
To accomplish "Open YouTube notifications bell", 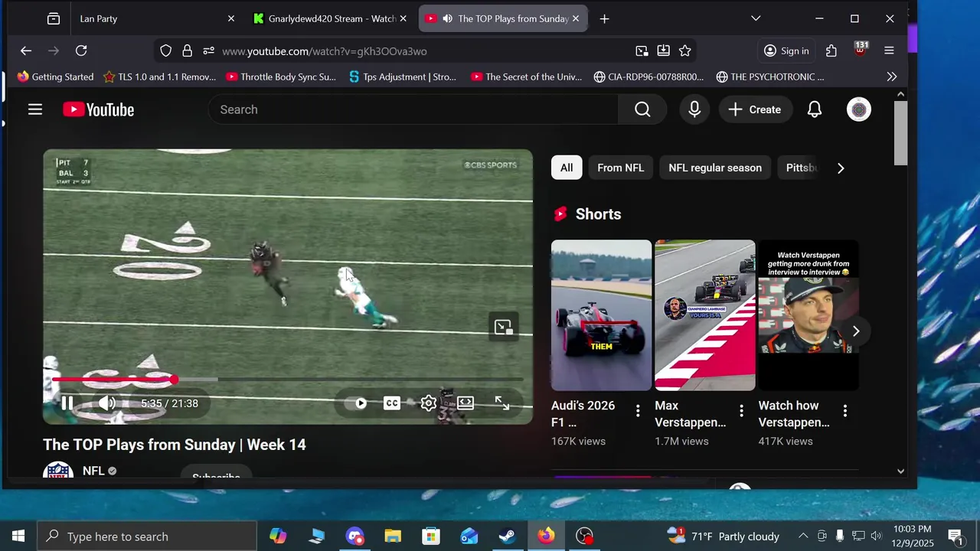I will (x=815, y=109).
